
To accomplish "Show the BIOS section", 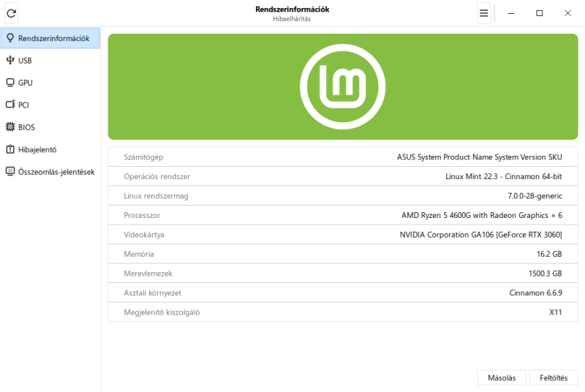I will [x=50, y=127].
